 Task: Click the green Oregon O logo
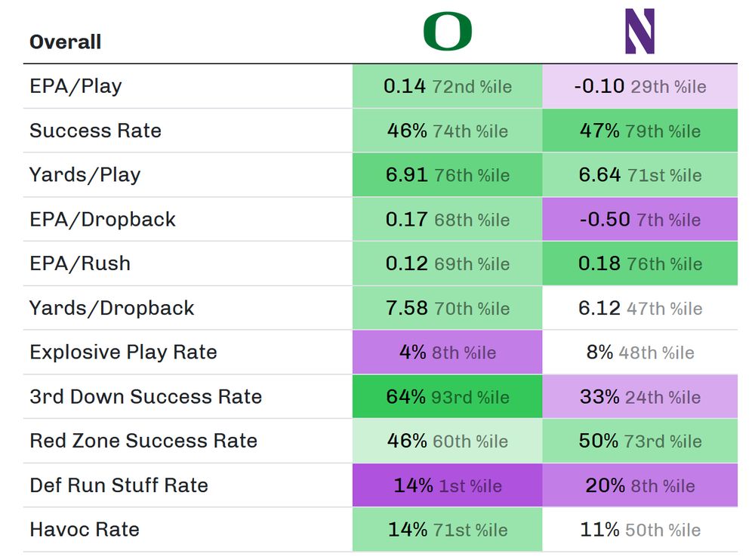tap(448, 32)
